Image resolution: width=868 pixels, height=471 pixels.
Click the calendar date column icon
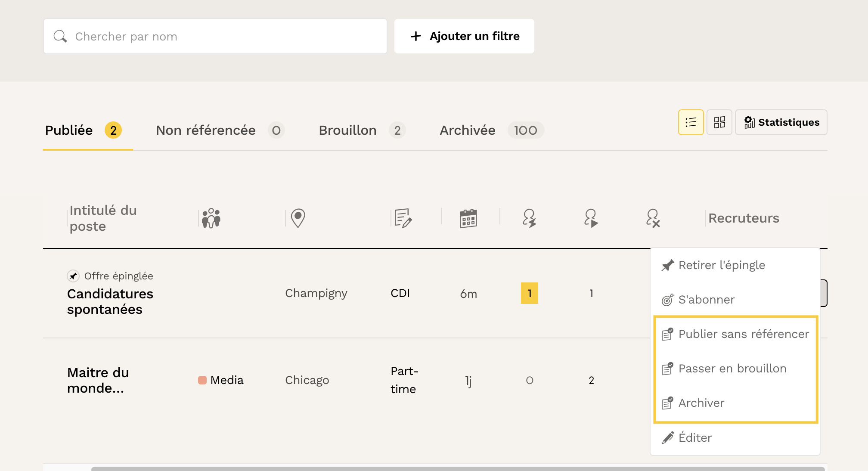468,218
